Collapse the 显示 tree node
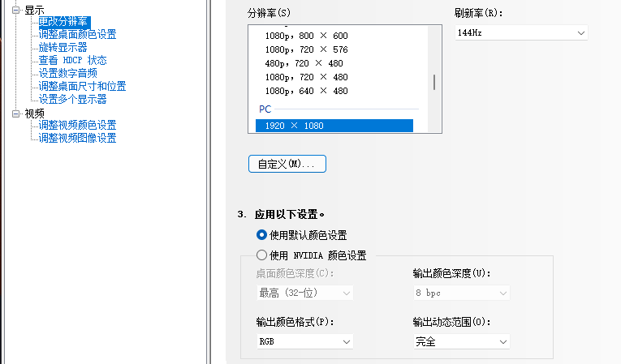Viewport: 621px width, 364px height. pyautogui.click(x=16, y=10)
